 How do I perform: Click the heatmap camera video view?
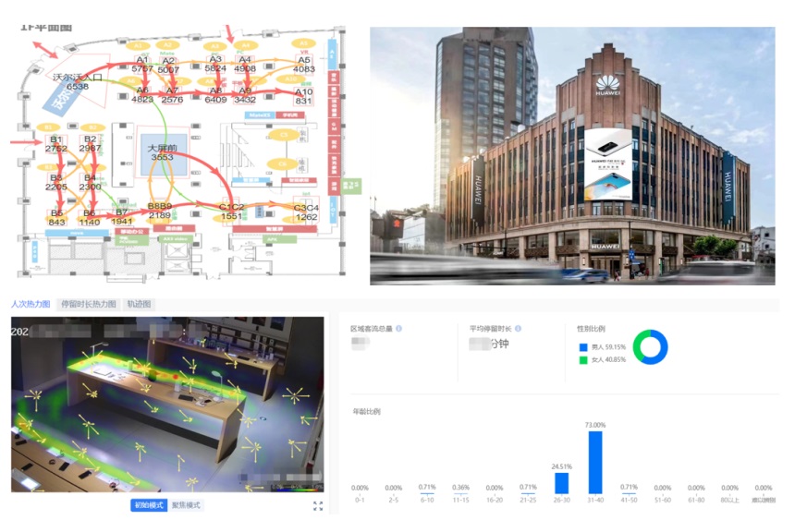[167, 405]
